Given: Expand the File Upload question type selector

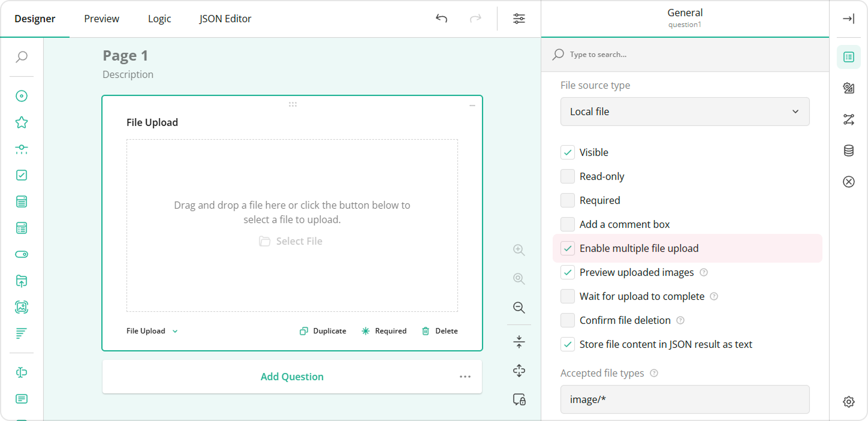Looking at the screenshot, I should pos(152,330).
